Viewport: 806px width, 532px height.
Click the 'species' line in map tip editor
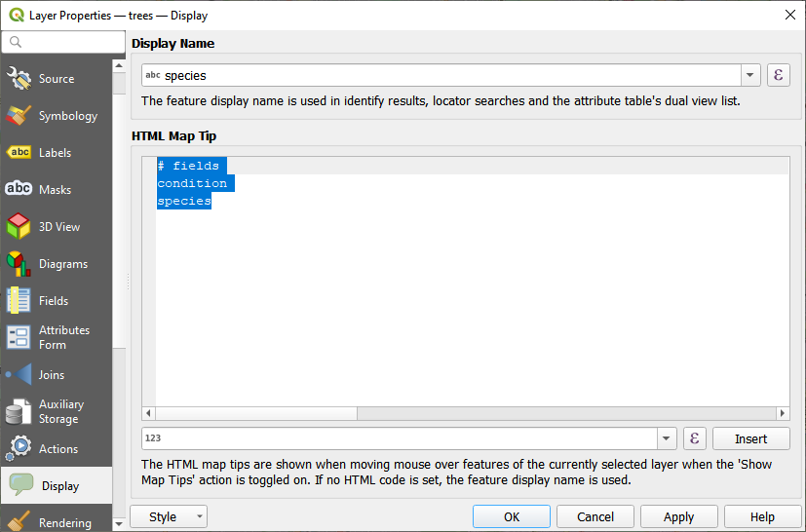tap(184, 201)
